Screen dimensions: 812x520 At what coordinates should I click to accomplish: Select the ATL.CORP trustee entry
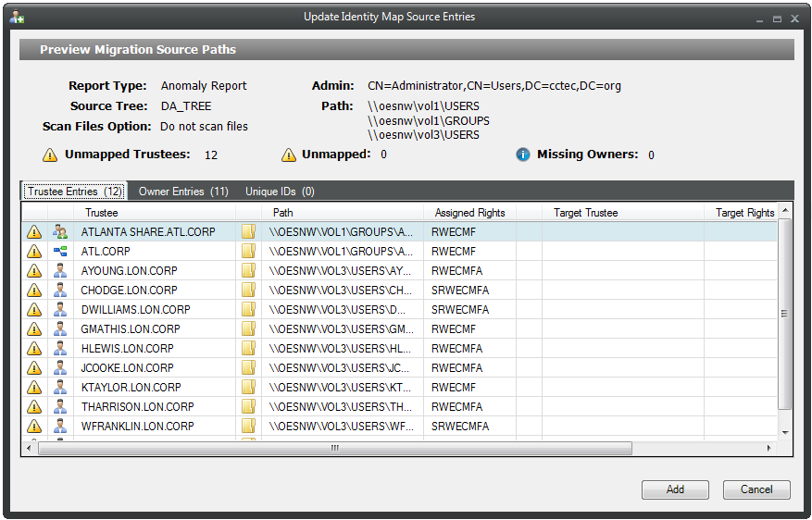coord(106,252)
